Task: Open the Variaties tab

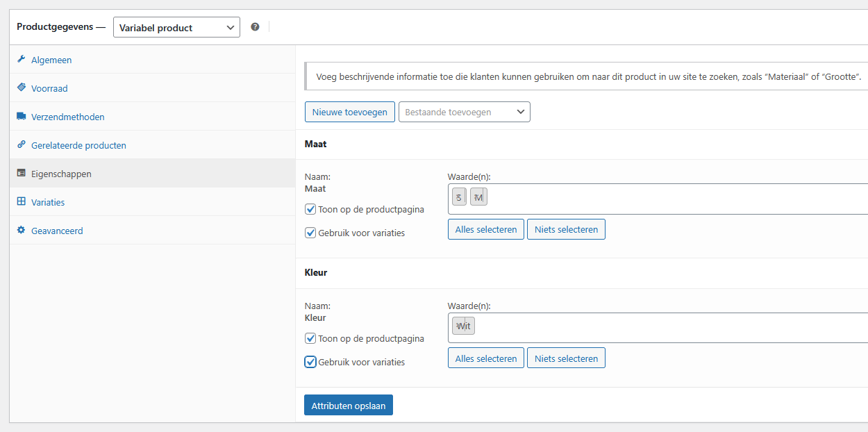Action: [48, 202]
